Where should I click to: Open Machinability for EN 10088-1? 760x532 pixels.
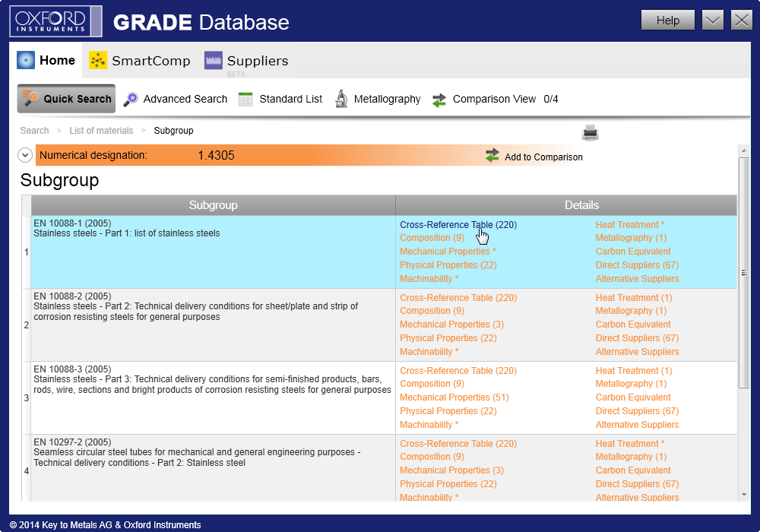coord(429,279)
